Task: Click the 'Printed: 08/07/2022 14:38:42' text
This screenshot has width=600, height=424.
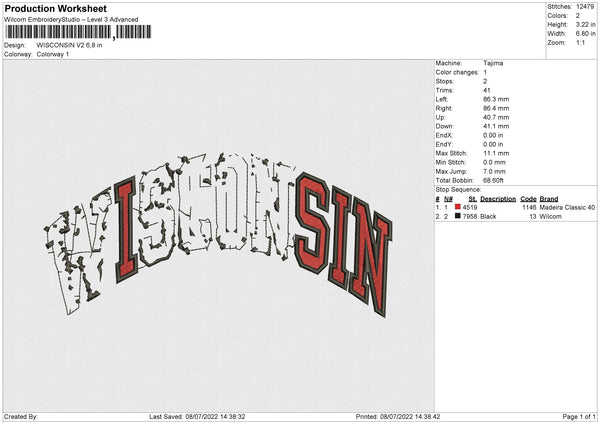Action: [398, 417]
